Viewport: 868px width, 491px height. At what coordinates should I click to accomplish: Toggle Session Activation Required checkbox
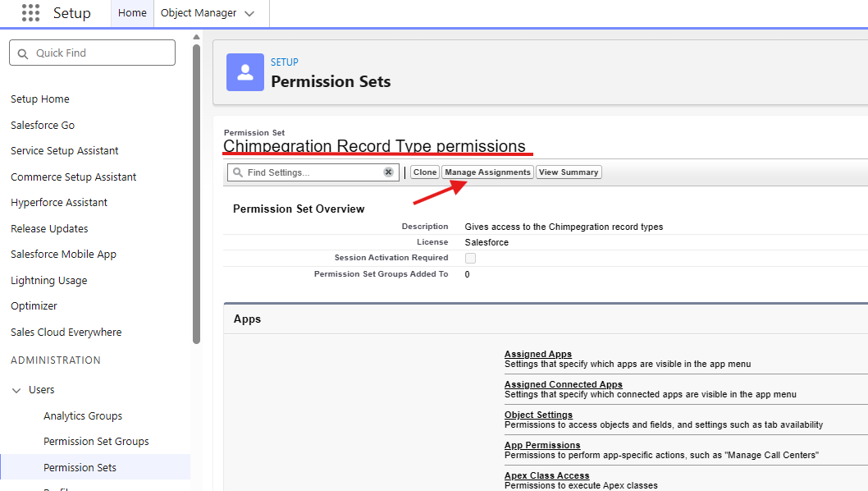[471, 259]
